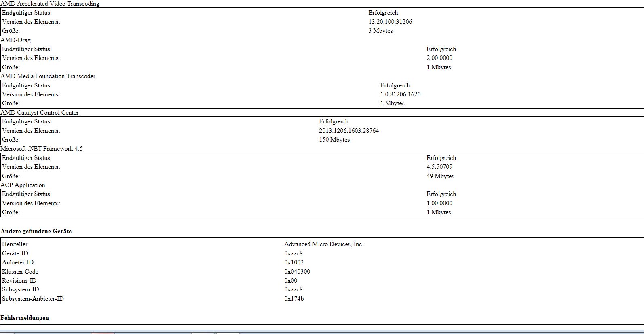Click version value 2.00.0000
The width and height of the screenshot is (644, 334).
coord(439,58)
